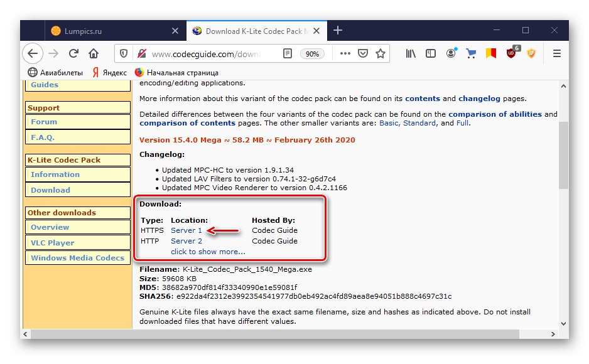589x364 pixels.
Task: Click the horizontal scrollbar right arrow
Action: pyautogui.click(x=553, y=334)
